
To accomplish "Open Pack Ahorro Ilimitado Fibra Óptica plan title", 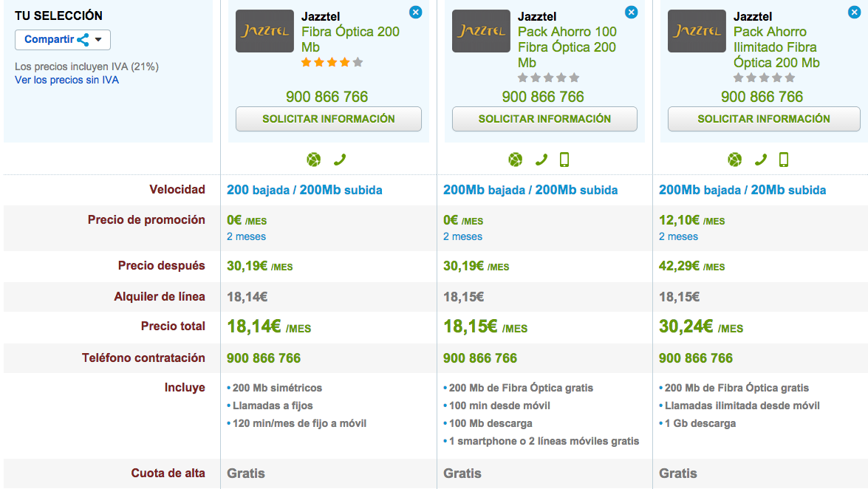I will tap(776, 47).
